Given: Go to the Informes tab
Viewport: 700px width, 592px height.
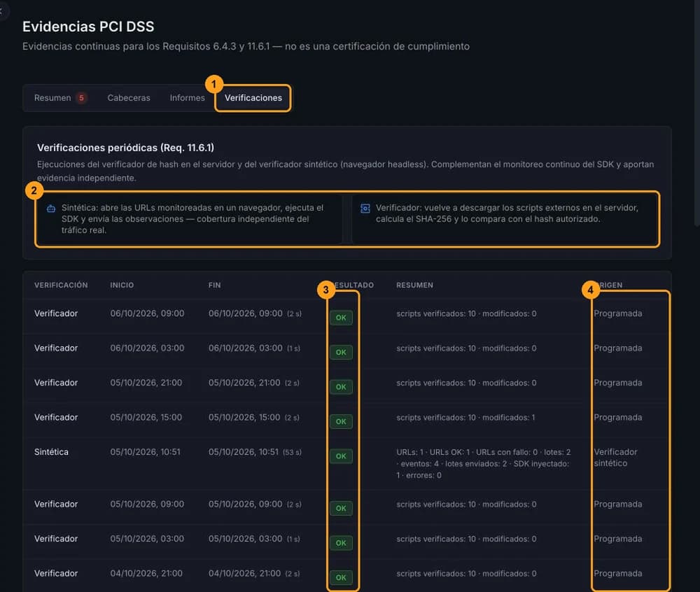Looking at the screenshot, I should tap(187, 98).
